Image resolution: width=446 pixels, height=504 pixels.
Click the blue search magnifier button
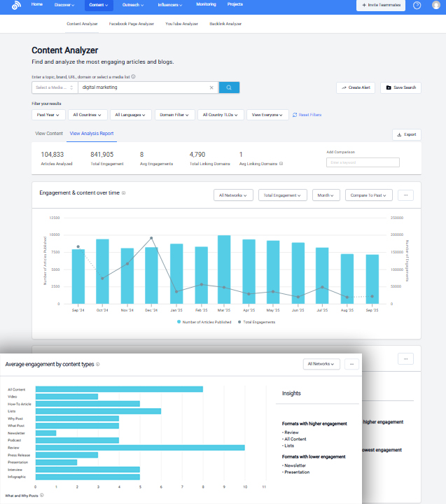229,87
